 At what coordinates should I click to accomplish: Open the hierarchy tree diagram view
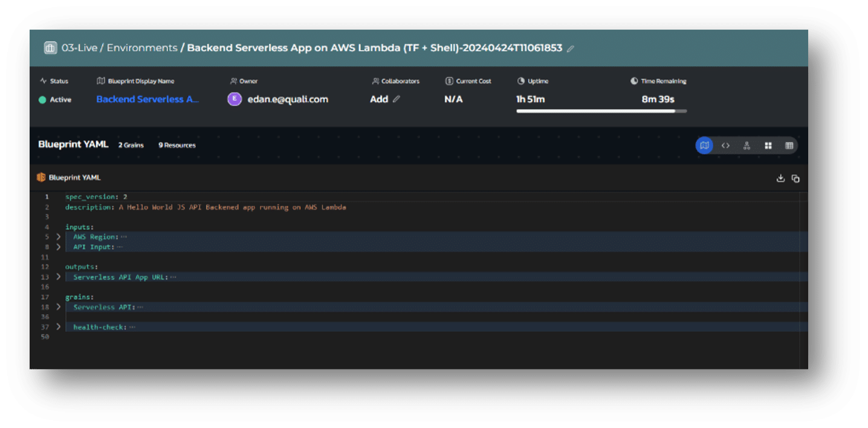coord(747,146)
